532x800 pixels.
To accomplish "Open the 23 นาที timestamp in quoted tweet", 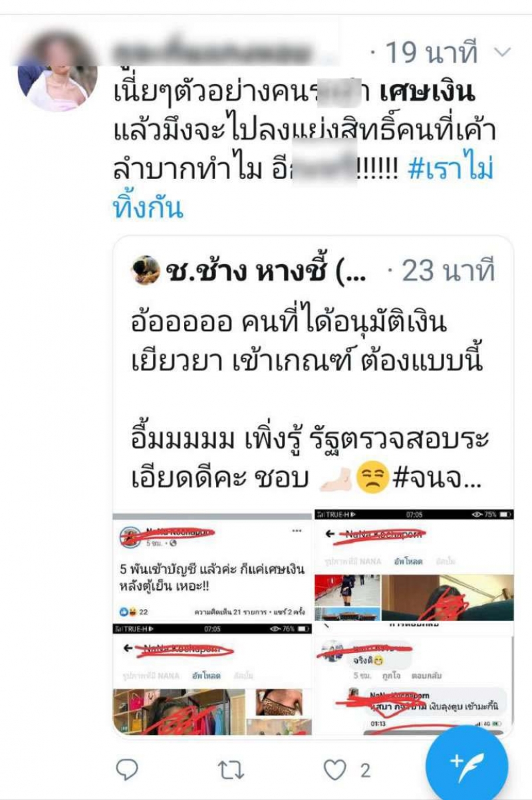I will 440,271.
